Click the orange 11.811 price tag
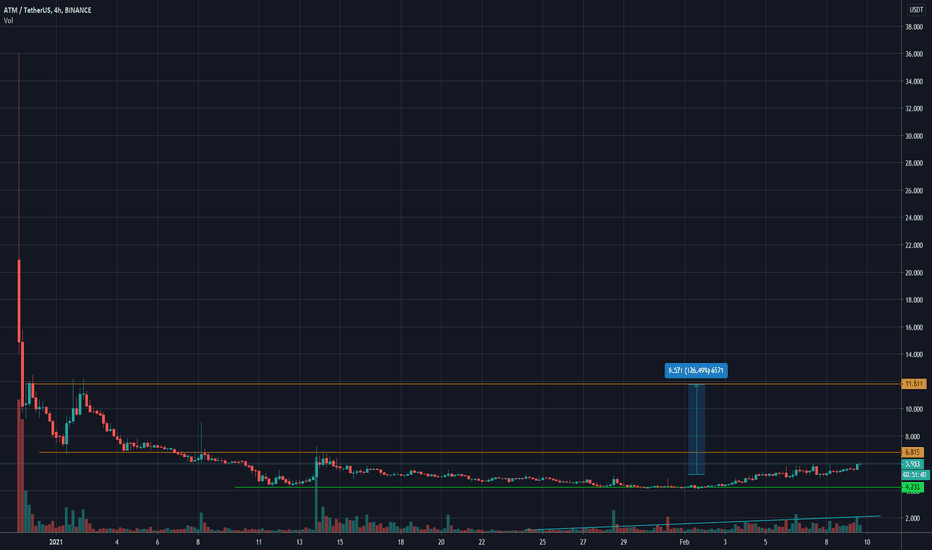This screenshot has height=550, width=932. (914, 384)
